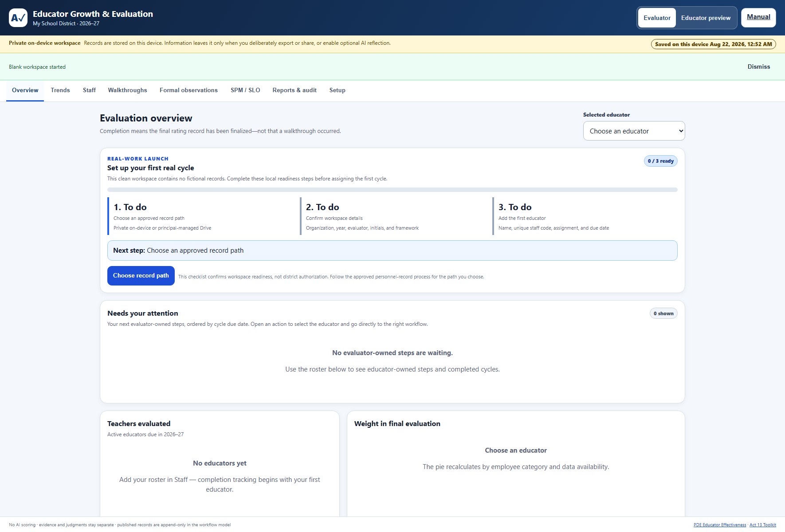Switch to Formal observations tab
Screen dimensions: 785x532
[188, 90]
